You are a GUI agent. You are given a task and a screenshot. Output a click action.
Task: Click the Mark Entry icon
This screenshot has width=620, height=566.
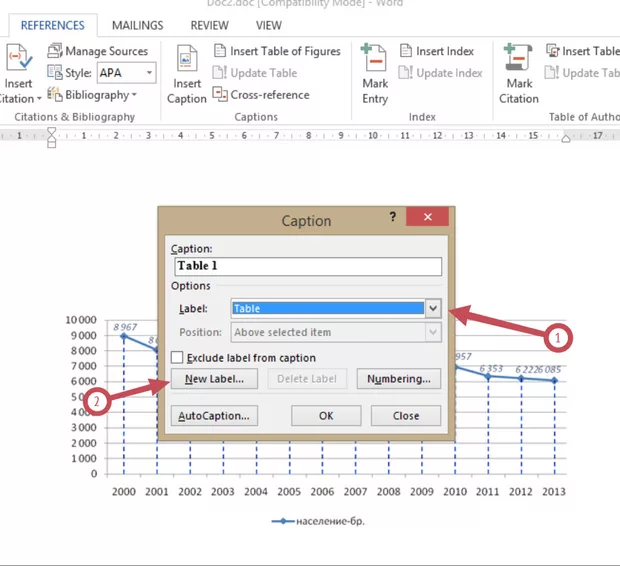(x=374, y=60)
